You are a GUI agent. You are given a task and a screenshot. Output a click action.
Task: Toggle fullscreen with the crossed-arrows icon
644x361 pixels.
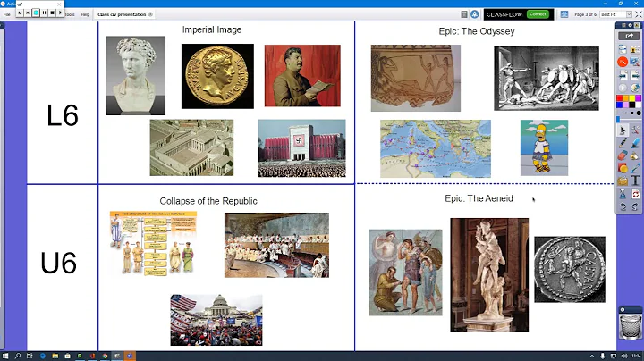click(x=639, y=14)
